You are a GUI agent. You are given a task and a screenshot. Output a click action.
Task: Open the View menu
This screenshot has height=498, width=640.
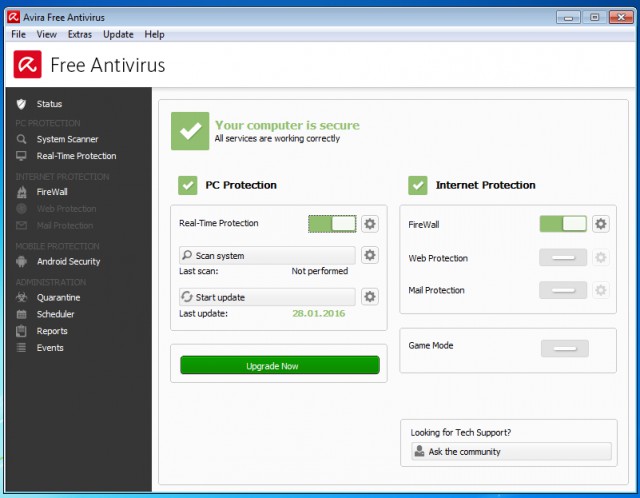click(47, 34)
